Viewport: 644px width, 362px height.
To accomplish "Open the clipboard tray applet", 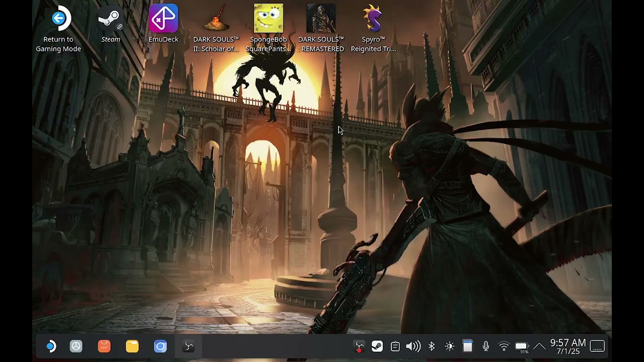I will point(395,346).
